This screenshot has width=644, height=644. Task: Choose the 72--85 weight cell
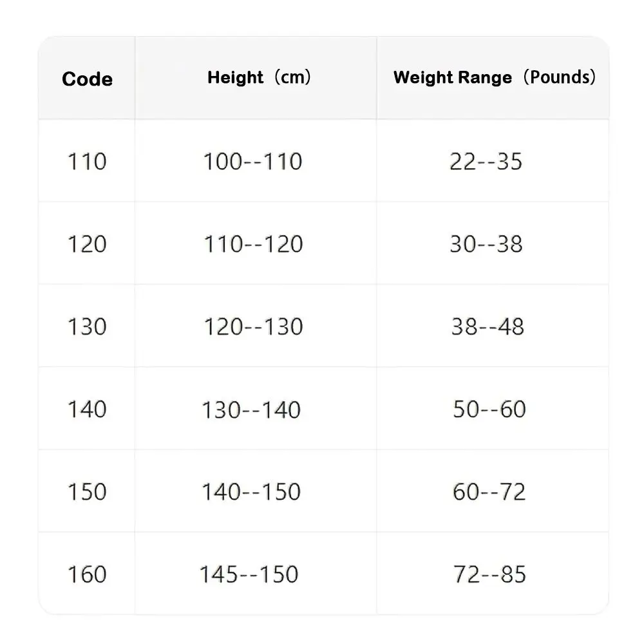coord(489,574)
